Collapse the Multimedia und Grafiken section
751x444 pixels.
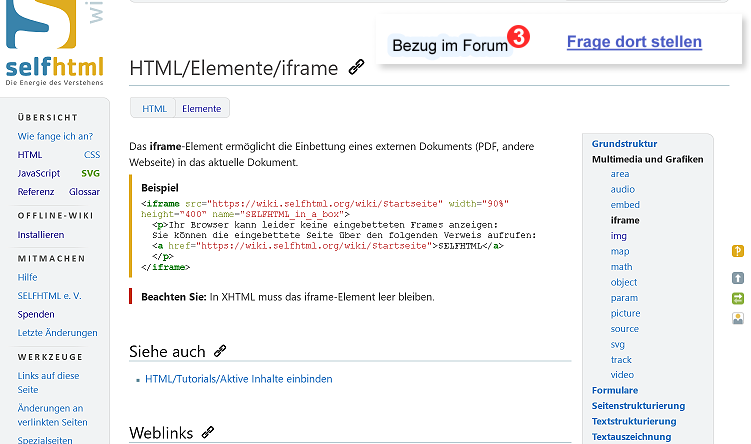tap(647, 159)
